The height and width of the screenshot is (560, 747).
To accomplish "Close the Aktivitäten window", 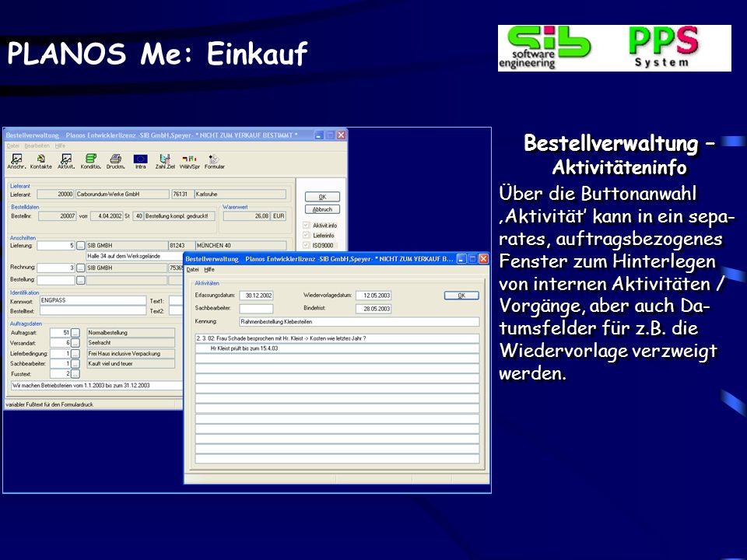I will tap(483, 258).
